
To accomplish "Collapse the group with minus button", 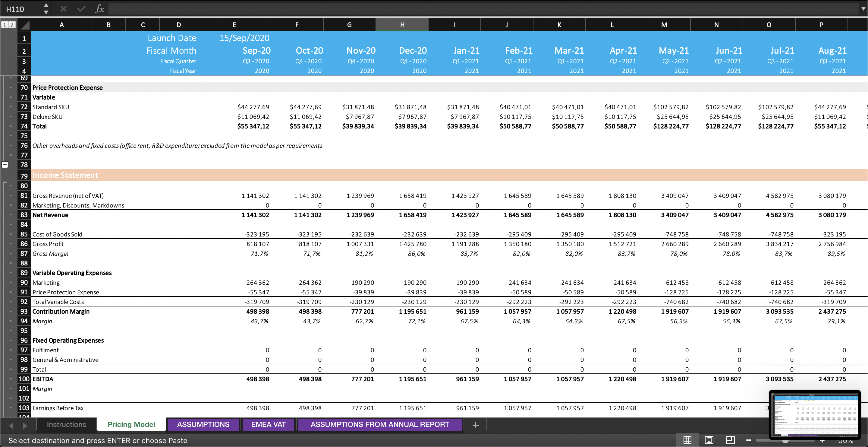I will click(5, 164).
